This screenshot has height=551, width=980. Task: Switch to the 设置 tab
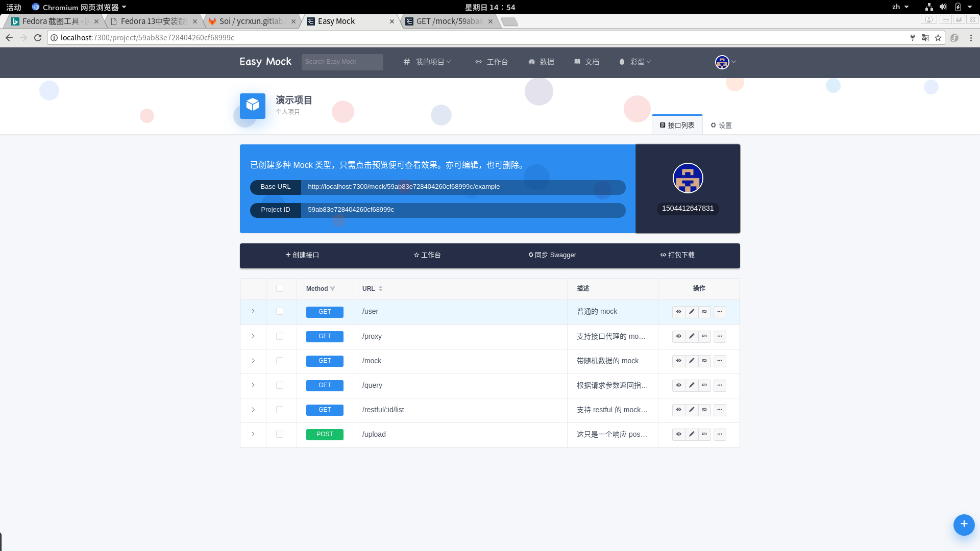point(721,125)
